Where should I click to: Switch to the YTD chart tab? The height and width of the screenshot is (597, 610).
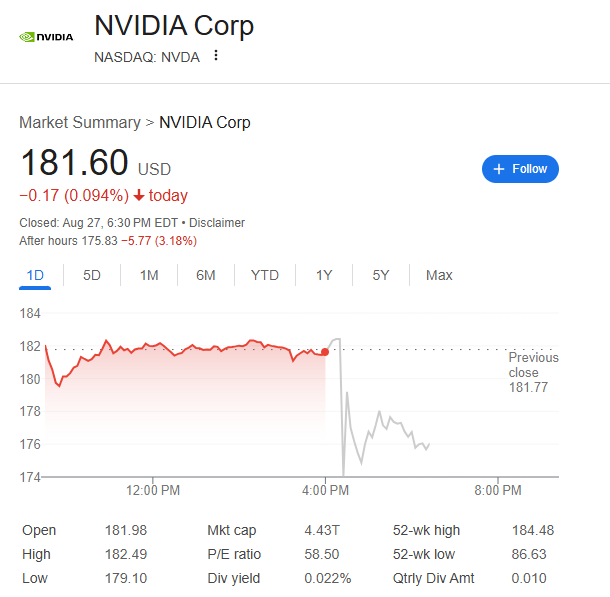click(x=265, y=275)
